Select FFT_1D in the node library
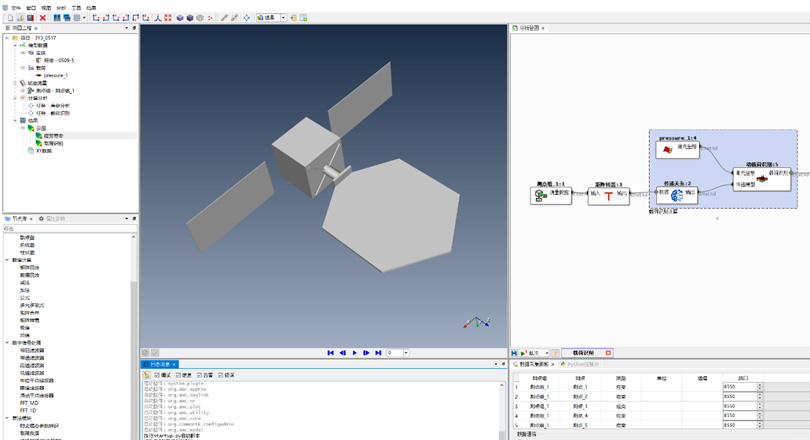Image resolution: width=810 pixels, height=440 pixels. [x=28, y=411]
